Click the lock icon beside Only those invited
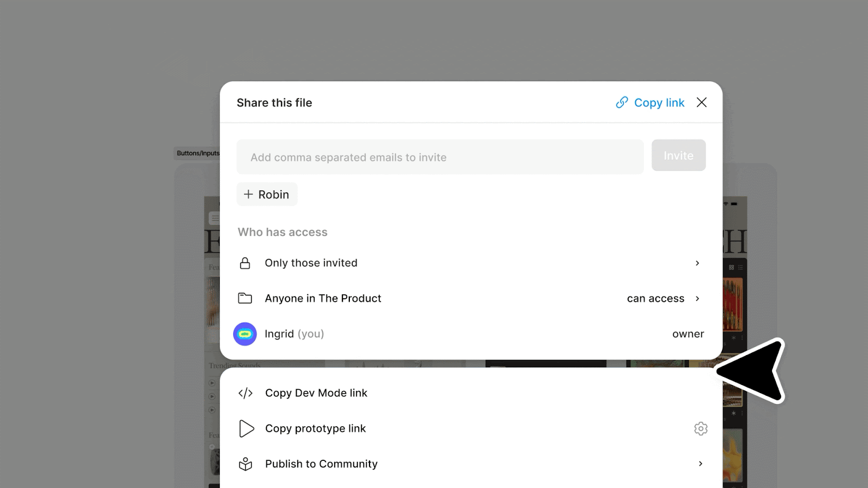 (x=245, y=263)
